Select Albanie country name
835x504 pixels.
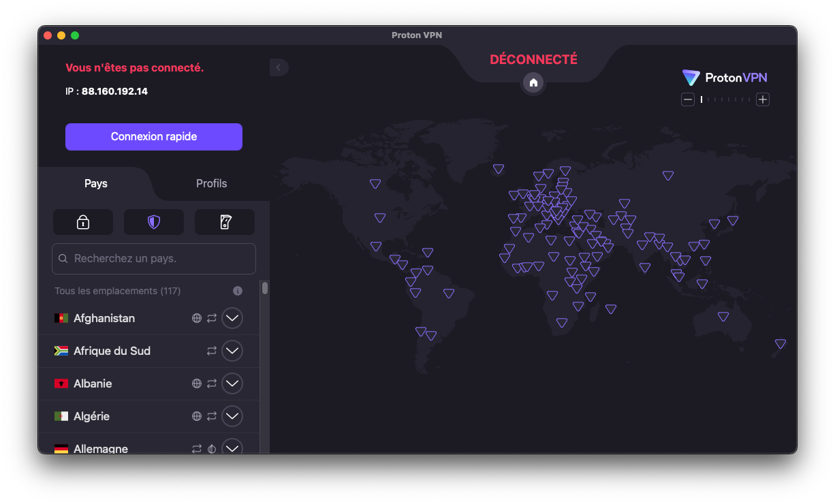pyautogui.click(x=93, y=383)
